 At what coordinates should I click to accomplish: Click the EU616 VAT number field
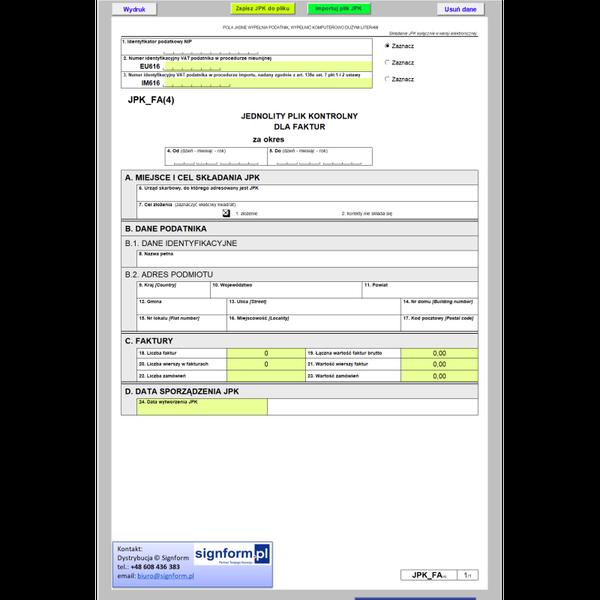267,66
